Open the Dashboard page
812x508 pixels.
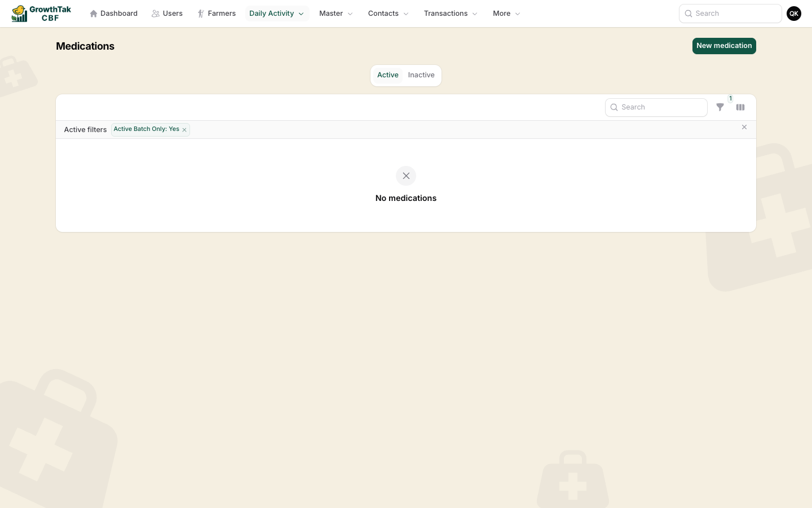click(113, 14)
